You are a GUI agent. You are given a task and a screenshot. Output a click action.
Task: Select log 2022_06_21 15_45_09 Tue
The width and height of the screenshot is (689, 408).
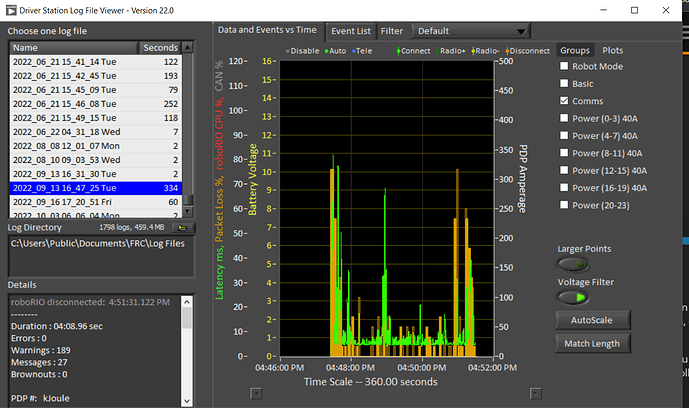point(96,90)
